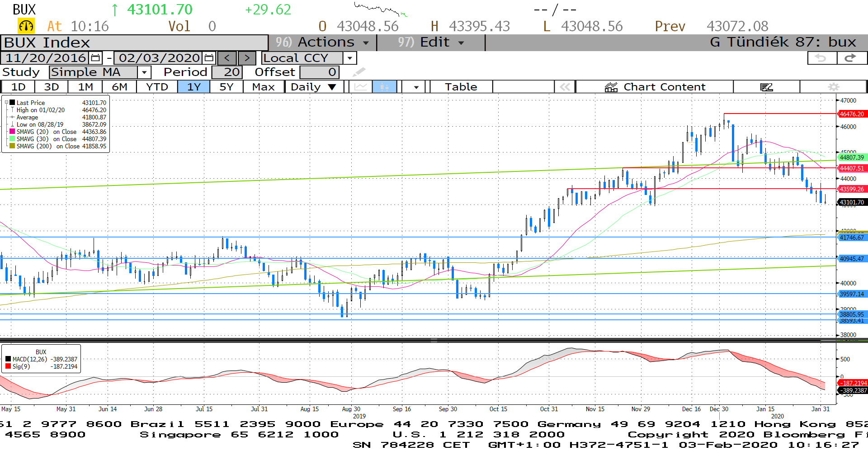Click the intraday sparkline at top
Screen dimensions: 868x470
click(x=381, y=9)
